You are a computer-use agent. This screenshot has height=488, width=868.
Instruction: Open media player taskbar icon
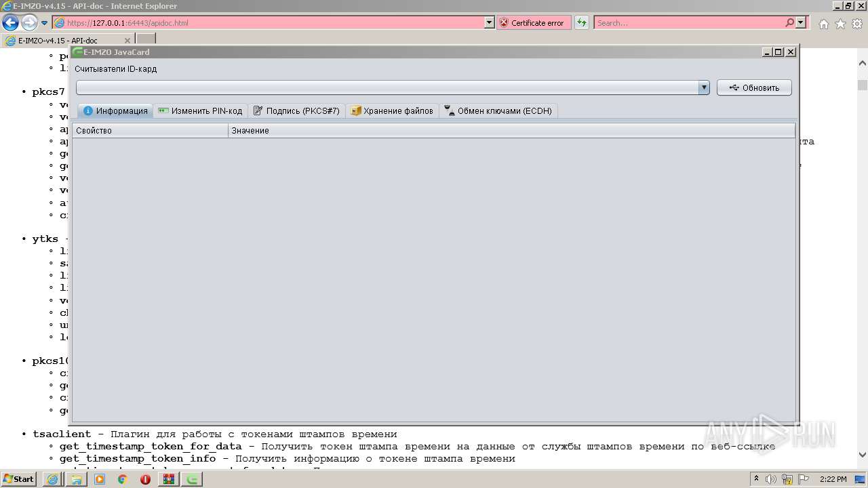(100, 479)
